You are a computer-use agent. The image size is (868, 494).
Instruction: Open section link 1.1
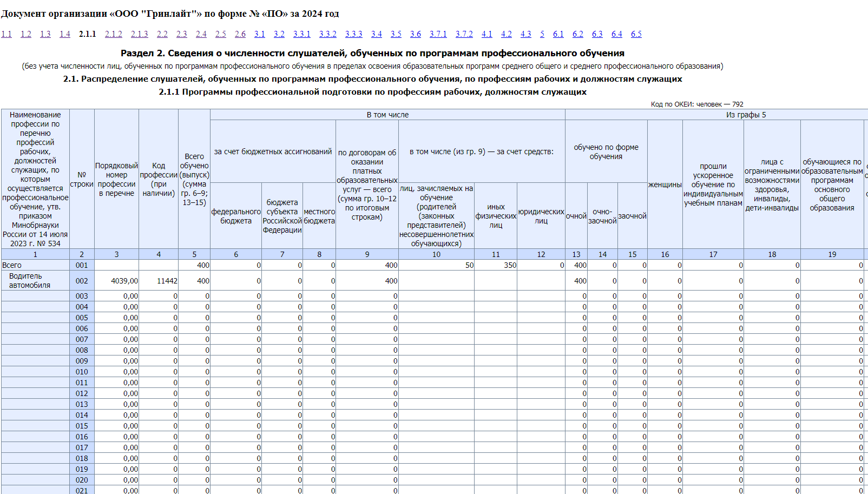pos(6,34)
